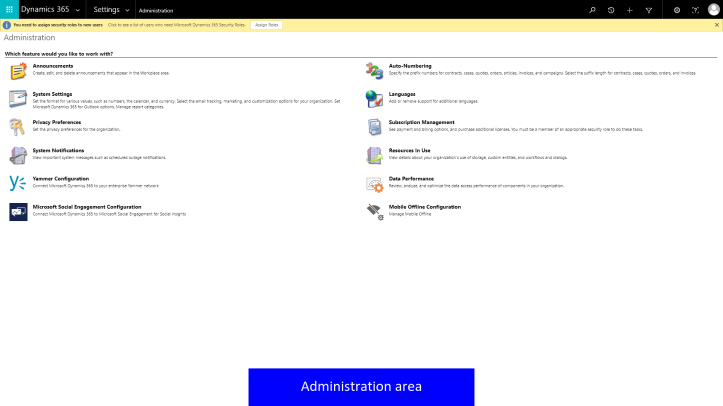Click the System Settings icon
This screenshot has width=723, height=406.
(18, 99)
